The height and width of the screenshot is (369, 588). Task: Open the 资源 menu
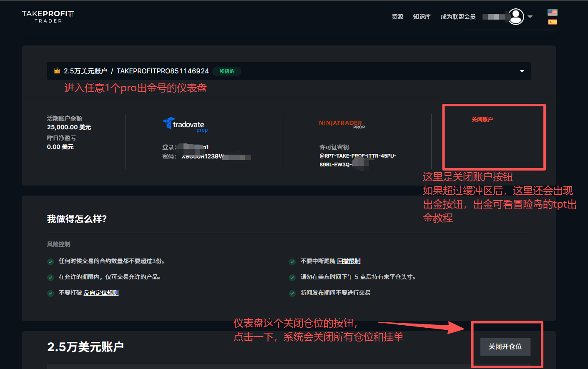coord(397,17)
